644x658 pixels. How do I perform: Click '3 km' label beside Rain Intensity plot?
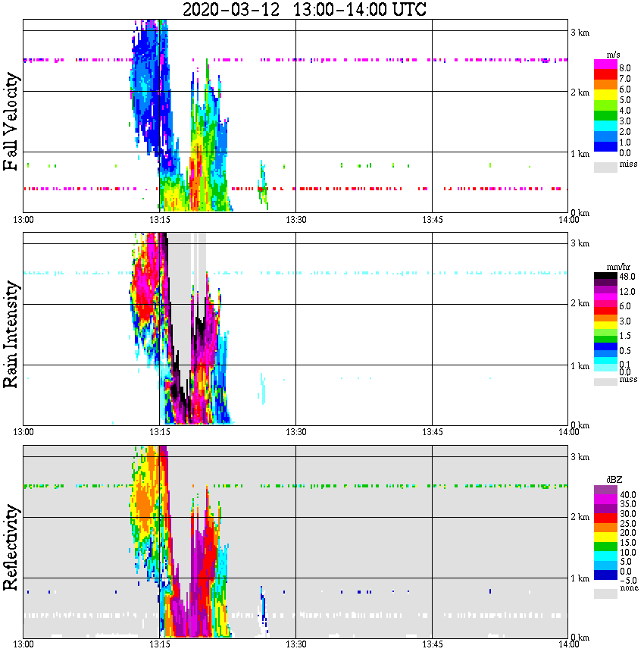point(580,243)
